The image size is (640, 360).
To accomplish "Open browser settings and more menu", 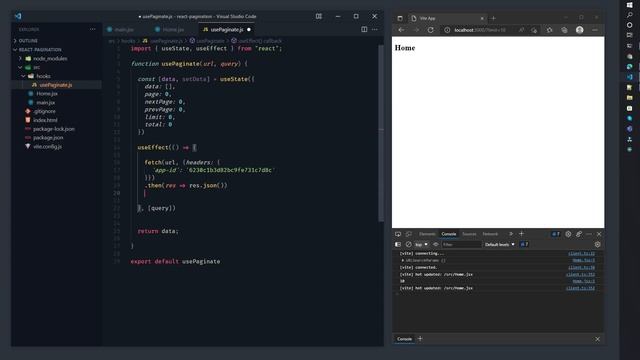I will point(595,30).
